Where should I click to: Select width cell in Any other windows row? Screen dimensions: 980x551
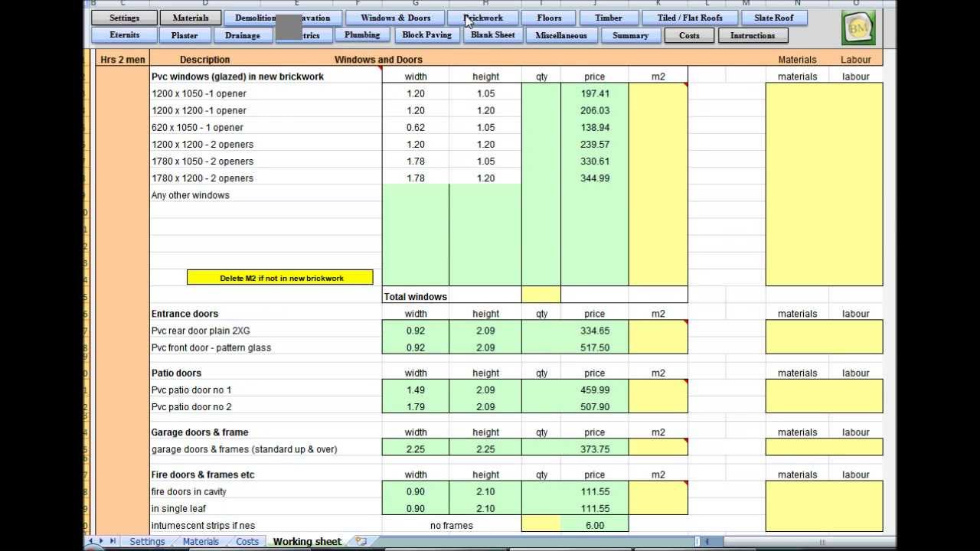(416, 195)
